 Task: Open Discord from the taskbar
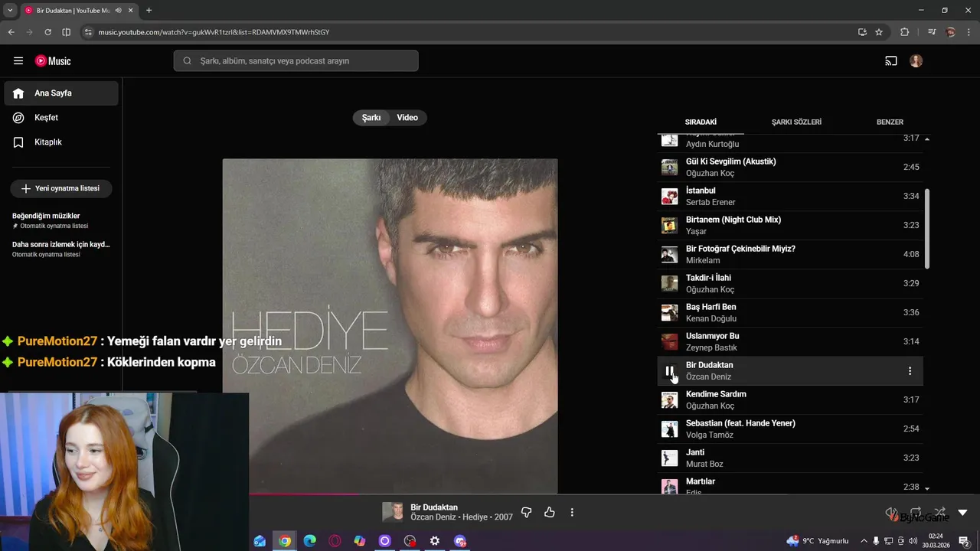click(x=459, y=541)
